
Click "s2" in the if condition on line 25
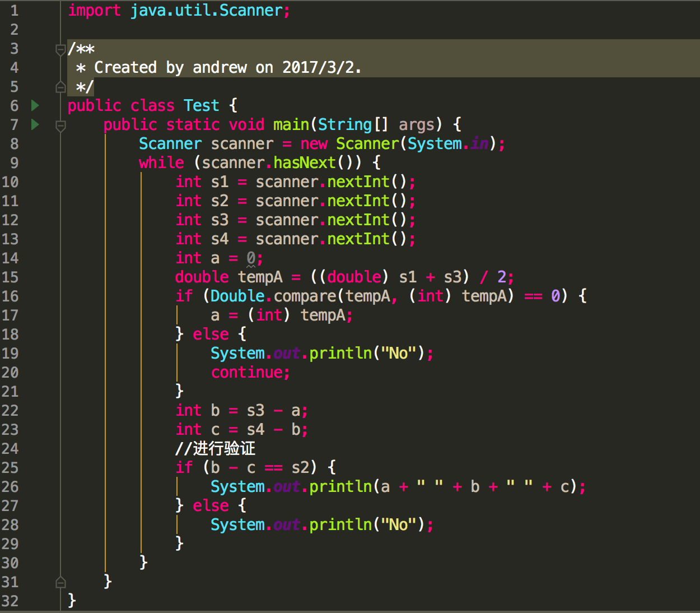[x=300, y=467]
